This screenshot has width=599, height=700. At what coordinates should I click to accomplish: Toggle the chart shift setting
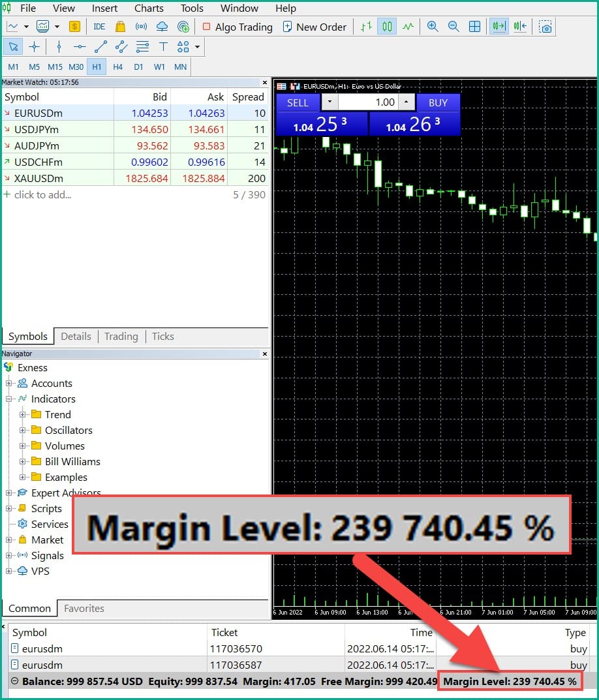point(519,26)
